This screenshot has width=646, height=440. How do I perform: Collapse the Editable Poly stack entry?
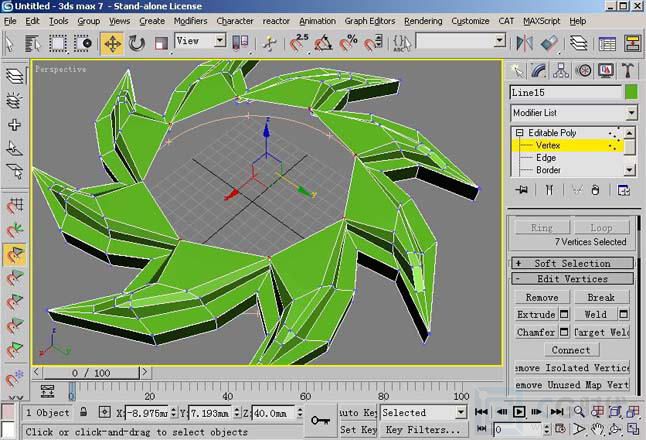[x=520, y=133]
